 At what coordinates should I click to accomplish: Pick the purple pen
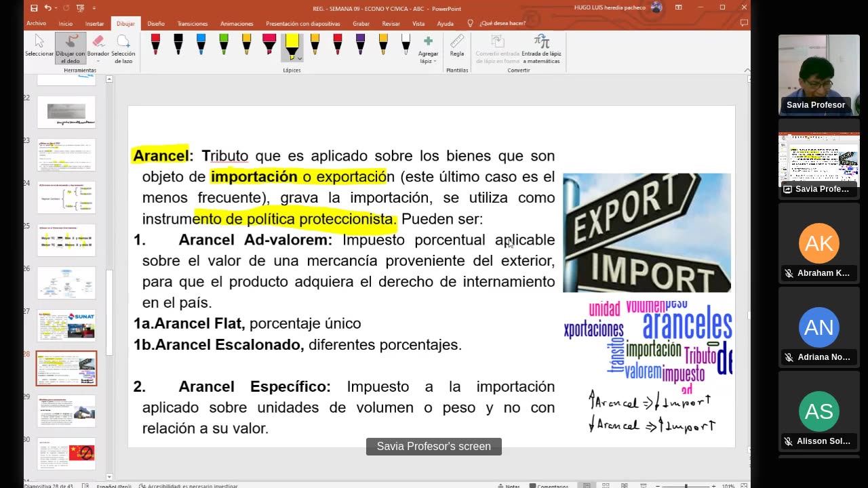(360, 45)
